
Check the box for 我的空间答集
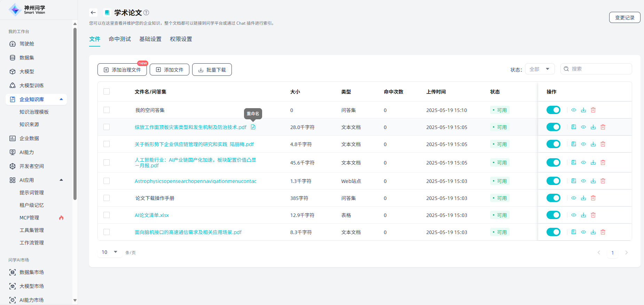pos(107,110)
